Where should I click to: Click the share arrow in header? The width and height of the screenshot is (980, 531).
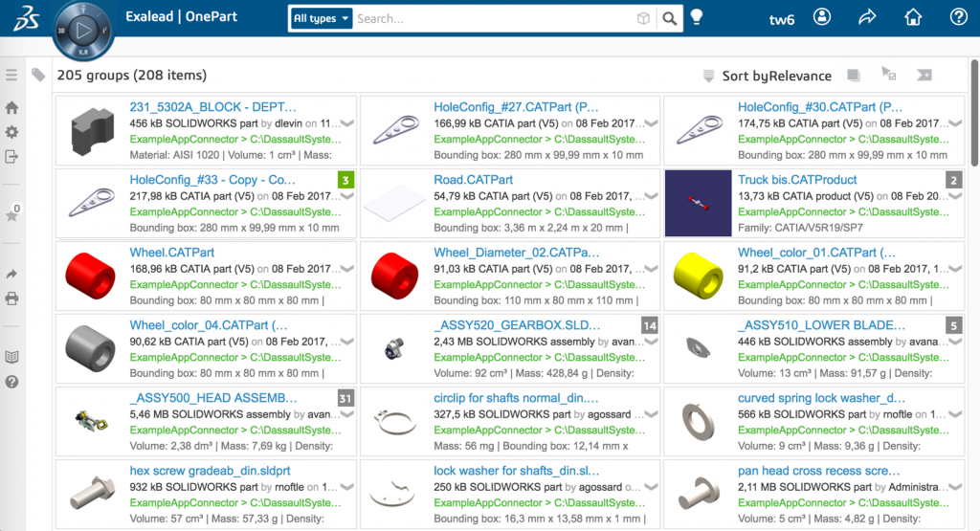867,17
